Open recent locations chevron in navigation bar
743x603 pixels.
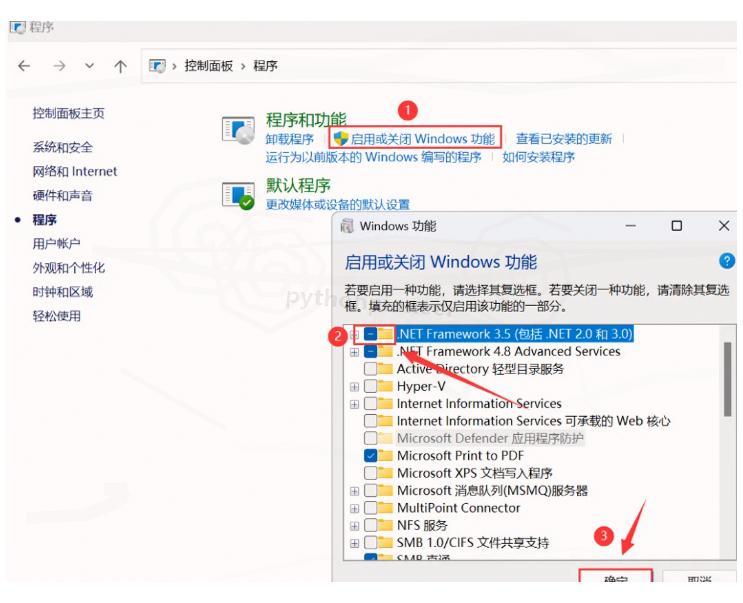(x=90, y=66)
